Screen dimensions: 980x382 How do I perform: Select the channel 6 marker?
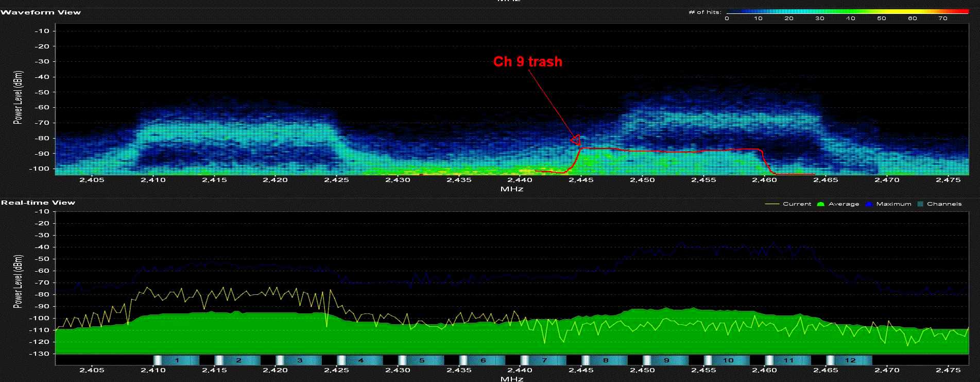pyautogui.click(x=482, y=360)
